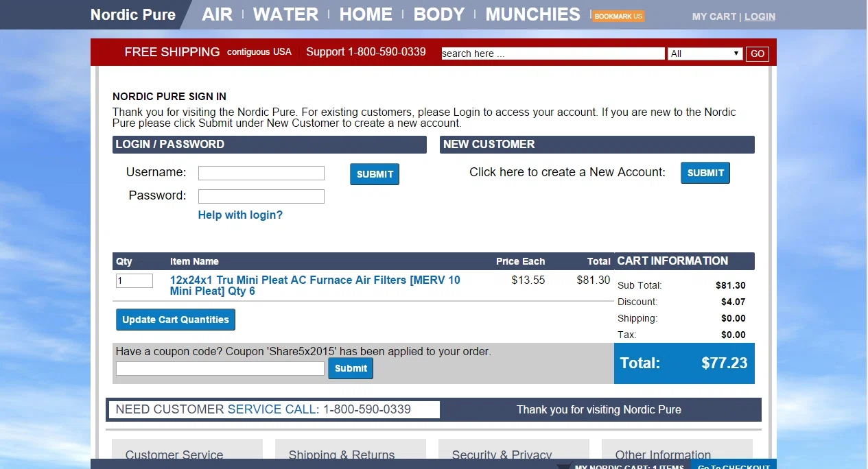Viewport: 868px width, 469px height.
Task: Open the Help with login link
Action: 240,215
